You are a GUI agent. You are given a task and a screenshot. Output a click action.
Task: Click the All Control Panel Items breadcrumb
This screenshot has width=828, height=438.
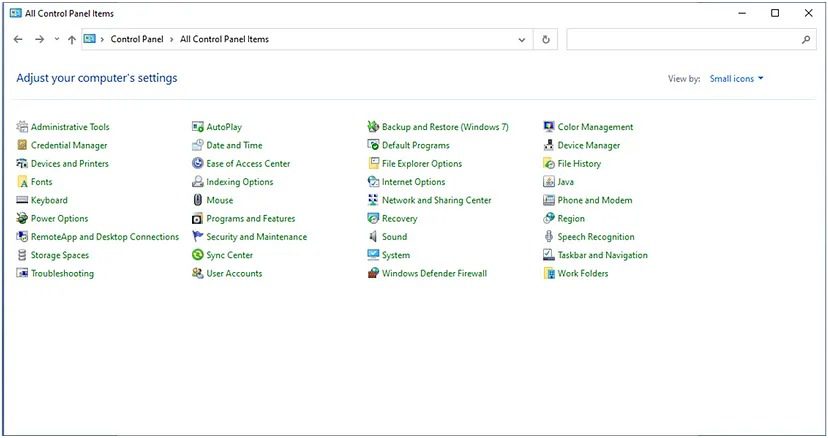point(224,39)
